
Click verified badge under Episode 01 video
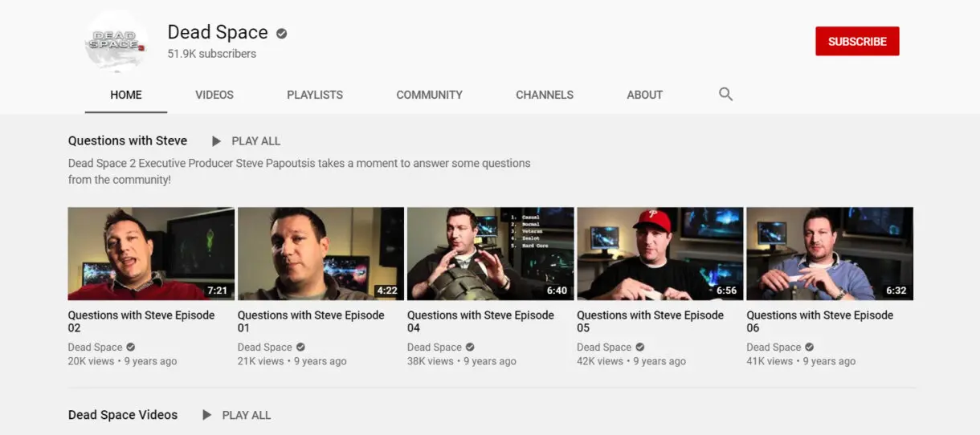(300, 348)
